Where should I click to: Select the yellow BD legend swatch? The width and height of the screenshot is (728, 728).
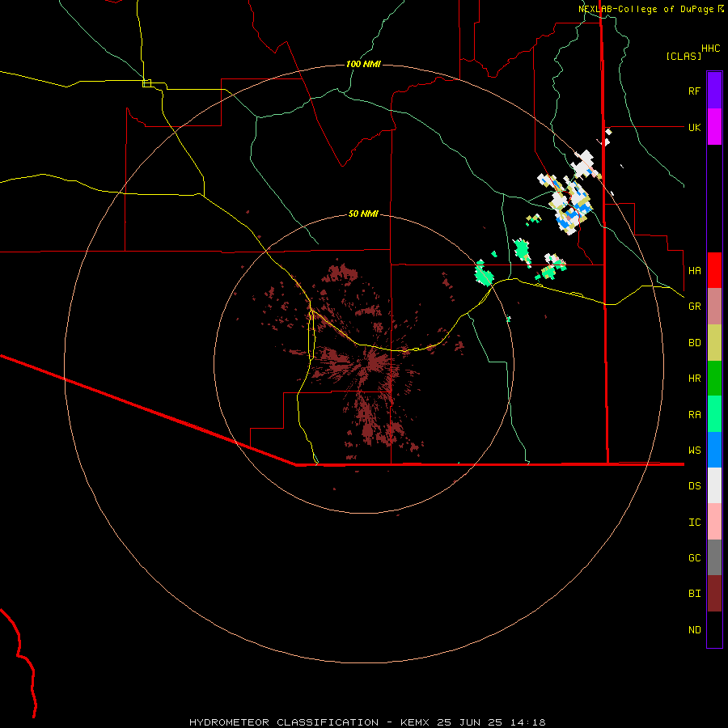(714, 343)
